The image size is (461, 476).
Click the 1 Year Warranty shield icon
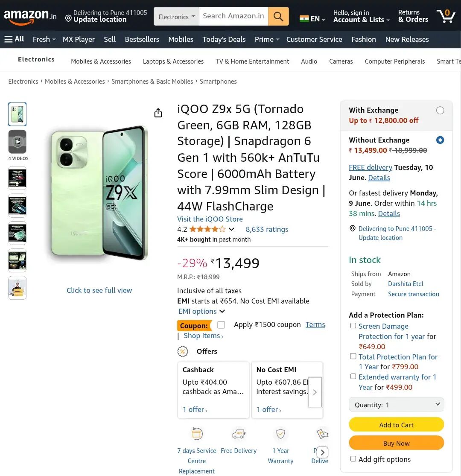coord(280,434)
